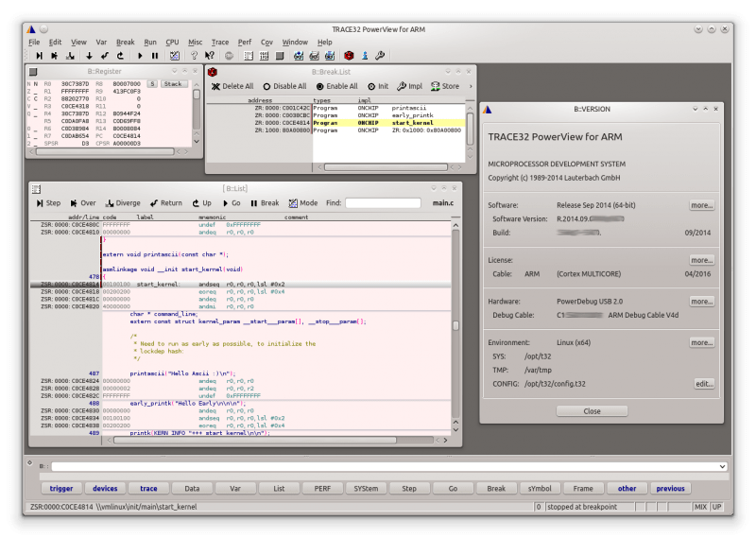This screenshot has width=756, height=538.
Task: Click the Break.List horizontal scrollbar
Action: click(x=386, y=167)
